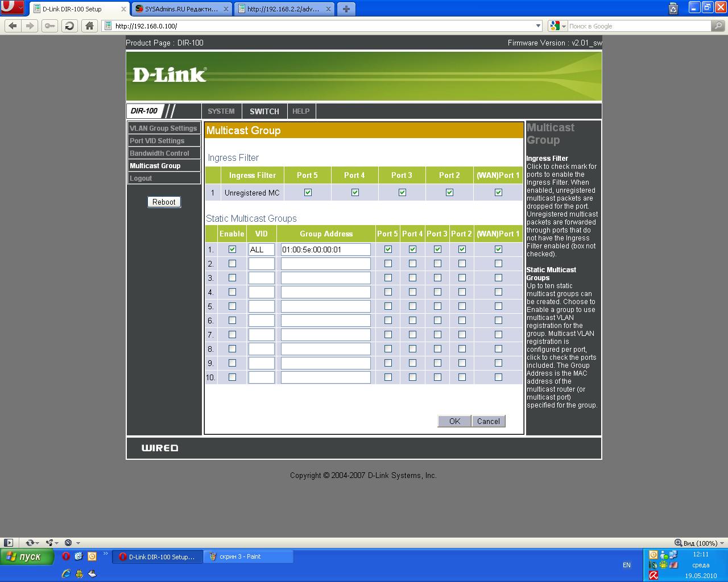Expand hidden quick launch items chevron

105,554
